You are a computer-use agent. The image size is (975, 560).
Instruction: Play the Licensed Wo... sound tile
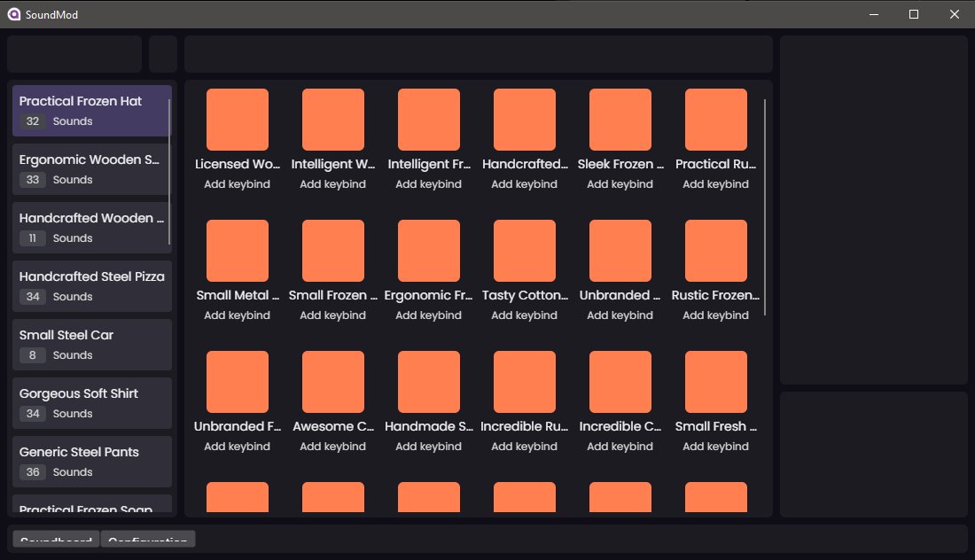pyautogui.click(x=237, y=120)
